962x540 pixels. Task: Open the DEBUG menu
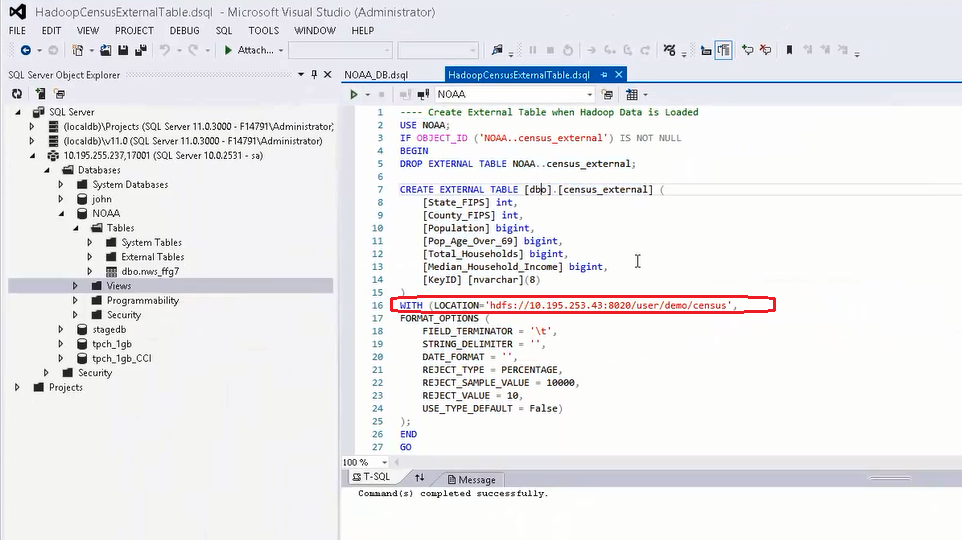tap(185, 31)
